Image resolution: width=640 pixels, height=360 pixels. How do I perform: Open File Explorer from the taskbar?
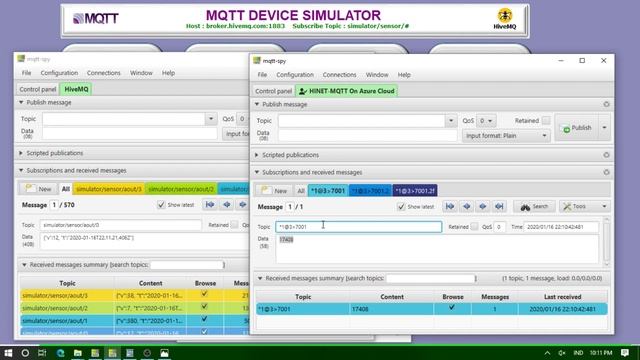coord(78,353)
